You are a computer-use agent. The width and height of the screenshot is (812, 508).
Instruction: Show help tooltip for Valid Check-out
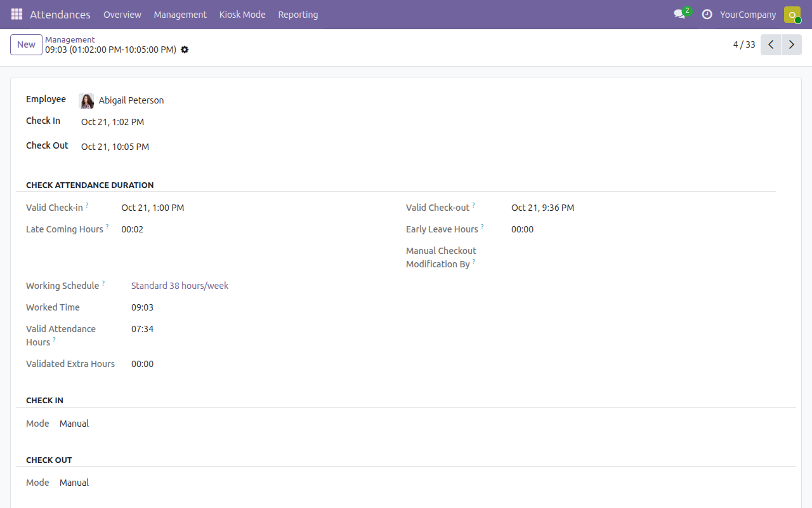pos(473,205)
